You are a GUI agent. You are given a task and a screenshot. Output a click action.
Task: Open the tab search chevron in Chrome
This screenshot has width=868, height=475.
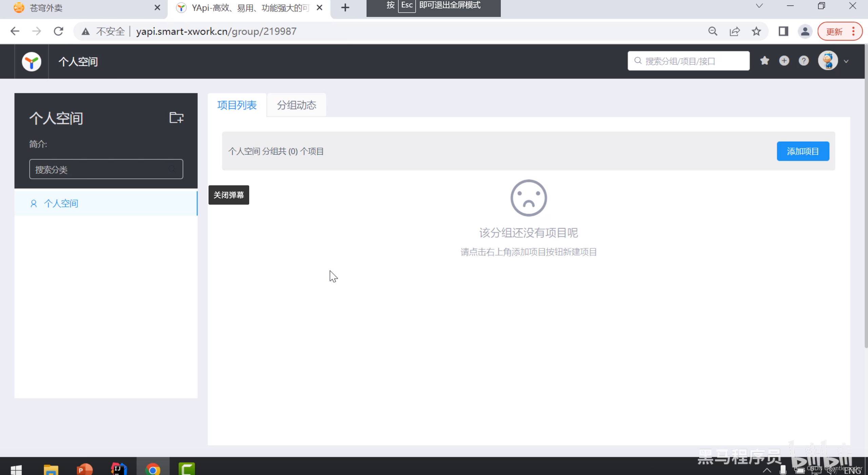759,6
